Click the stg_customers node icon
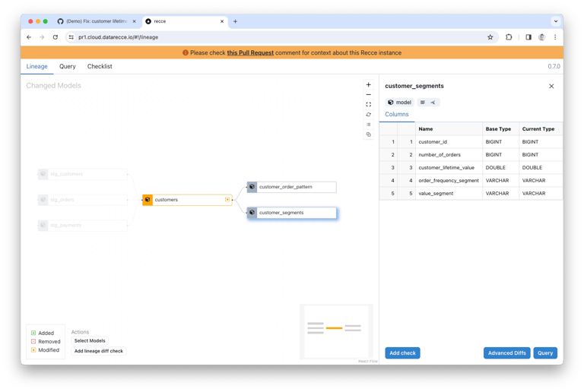 tap(43, 174)
